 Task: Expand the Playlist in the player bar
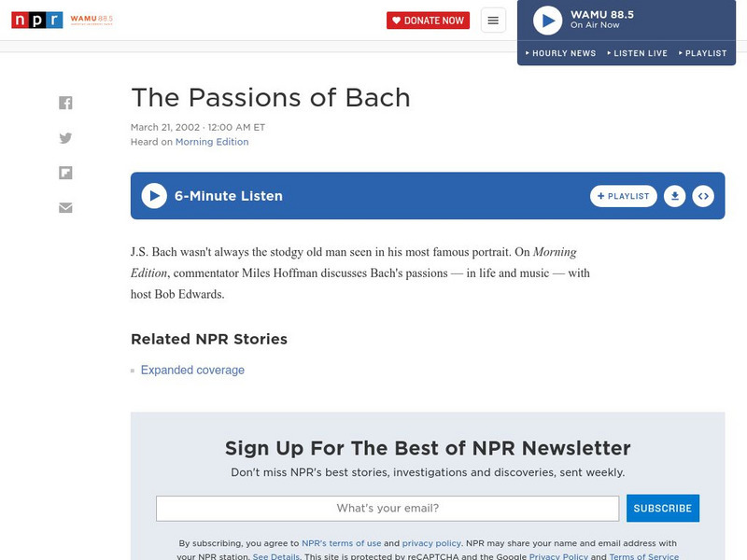point(703,53)
